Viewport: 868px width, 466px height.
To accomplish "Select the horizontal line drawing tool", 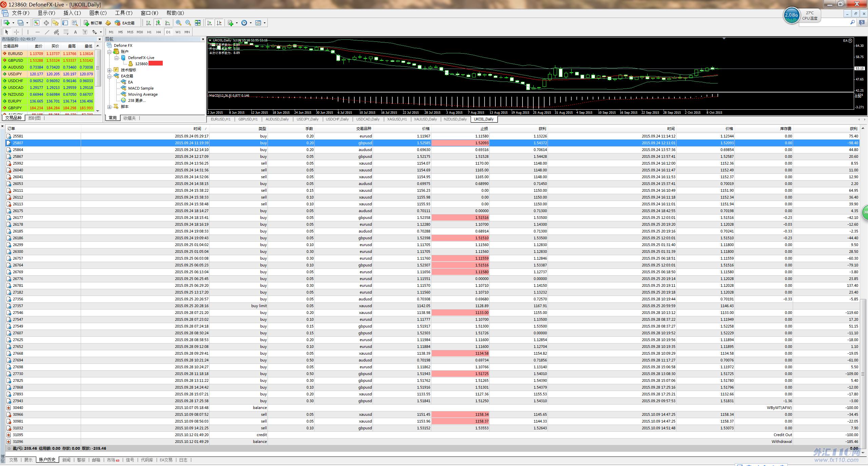I will 37,32.
